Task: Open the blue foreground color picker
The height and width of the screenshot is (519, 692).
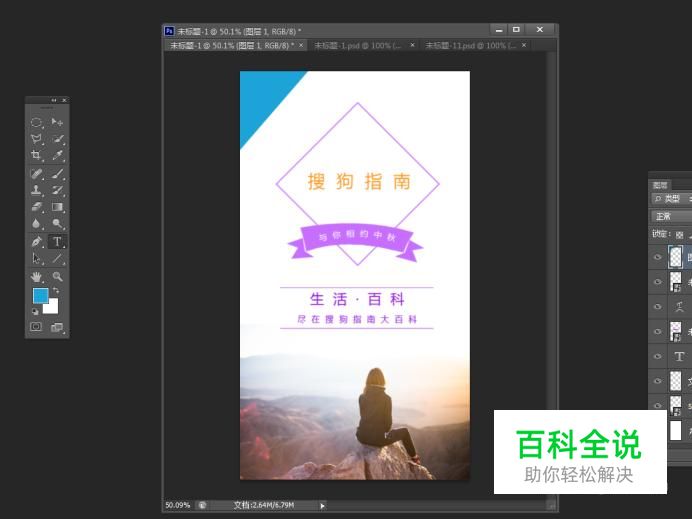Action: [40, 295]
